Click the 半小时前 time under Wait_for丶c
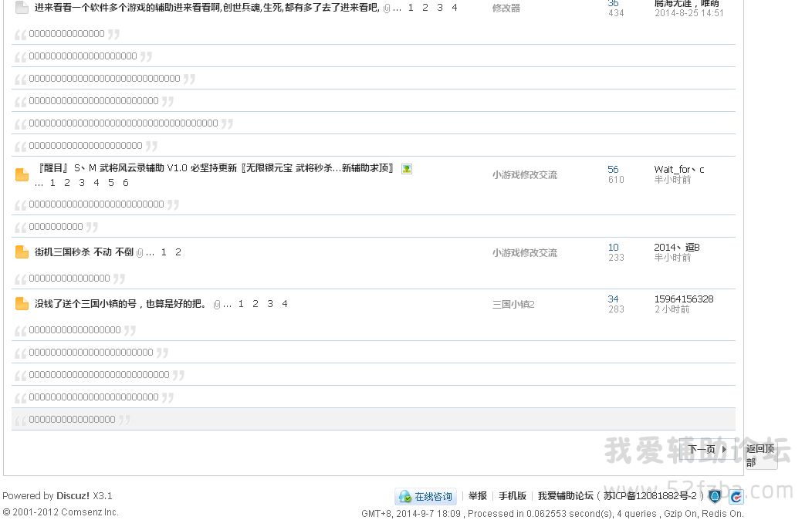Image resolution: width=812 pixels, height=520 pixels. pyautogui.click(x=673, y=180)
